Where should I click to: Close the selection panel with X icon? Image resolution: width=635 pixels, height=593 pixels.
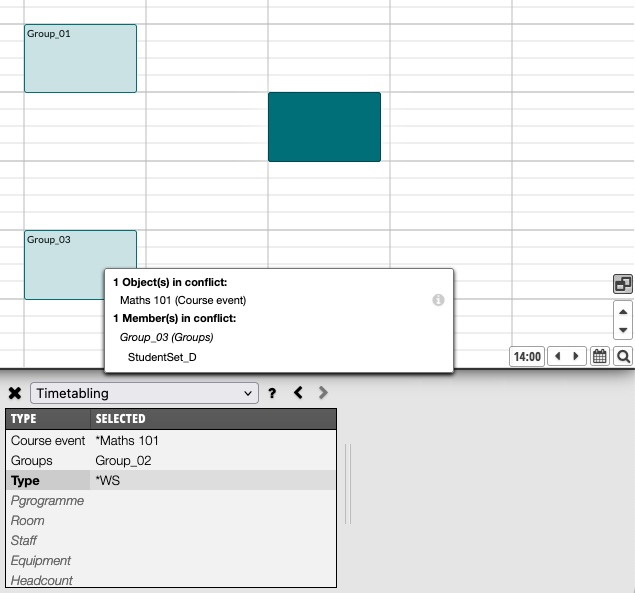pyautogui.click(x=15, y=393)
